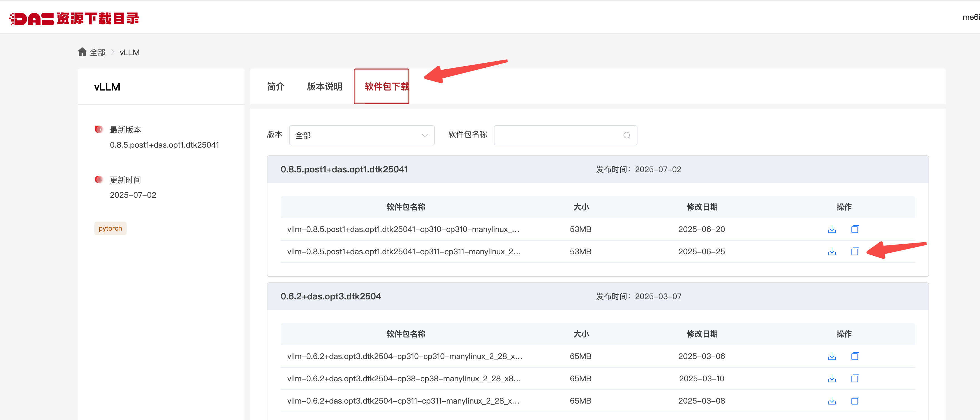Click the 最新版本 info icon
This screenshot has width=980, height=420.
click(x=99, y=130)
